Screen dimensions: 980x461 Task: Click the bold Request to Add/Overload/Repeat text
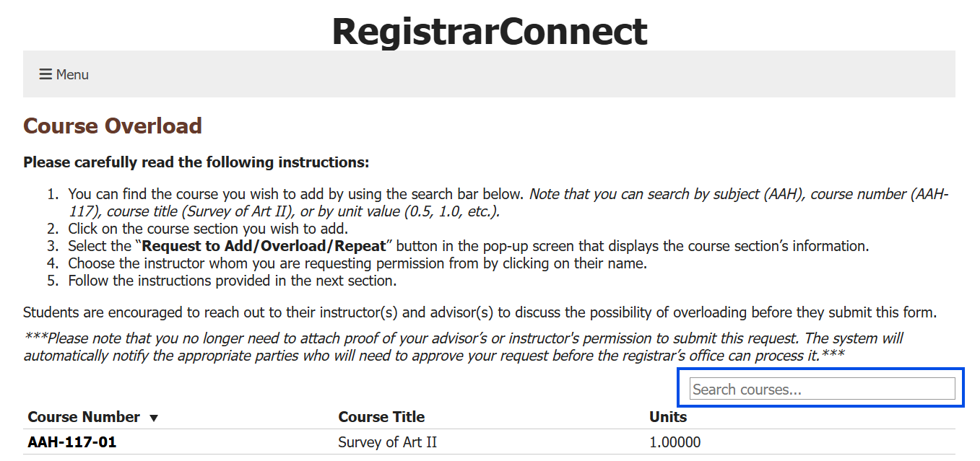click(264, 246)
